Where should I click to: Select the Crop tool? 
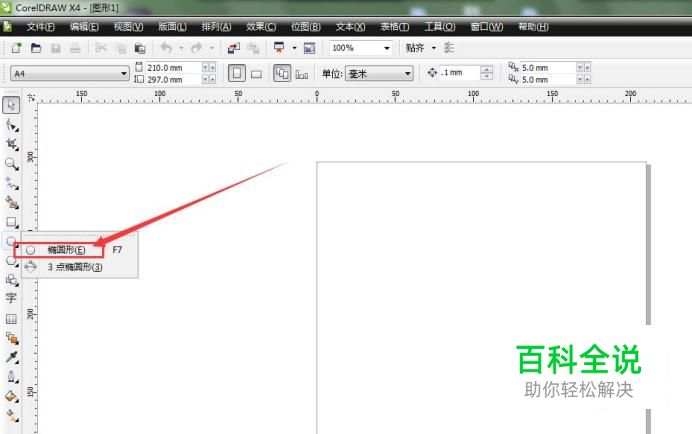[11, 144]
